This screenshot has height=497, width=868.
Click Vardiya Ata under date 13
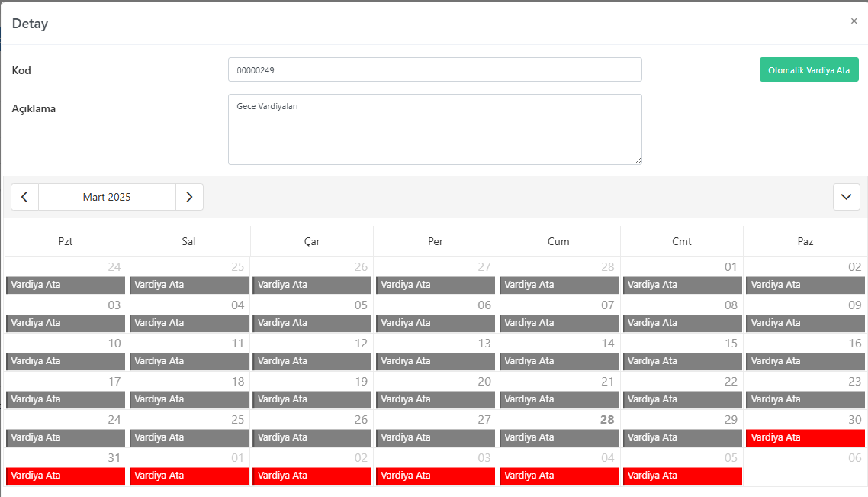point(436,361)
